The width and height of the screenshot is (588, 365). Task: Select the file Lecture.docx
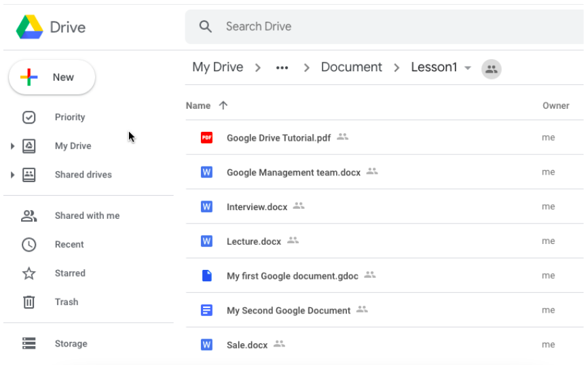(254, 241)
